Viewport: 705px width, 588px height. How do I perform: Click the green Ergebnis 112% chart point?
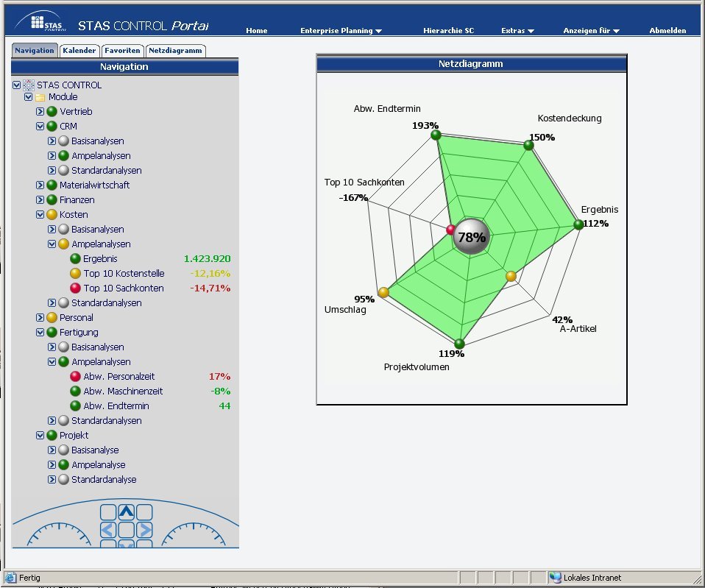tap(578, 224)
